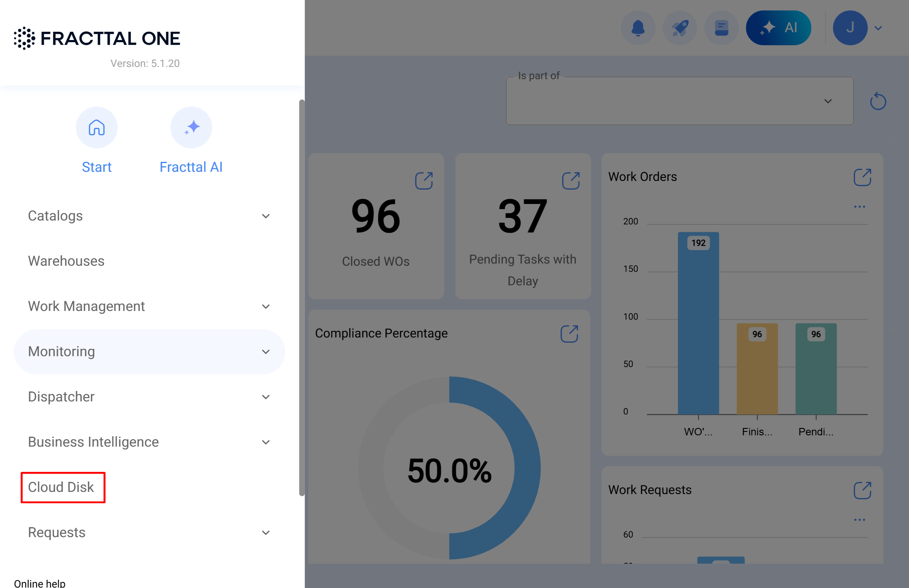Image resolution: width=909 pixels, height=588 pixels.
Task: Click the AI assistant button
Action: pos(778,28)
